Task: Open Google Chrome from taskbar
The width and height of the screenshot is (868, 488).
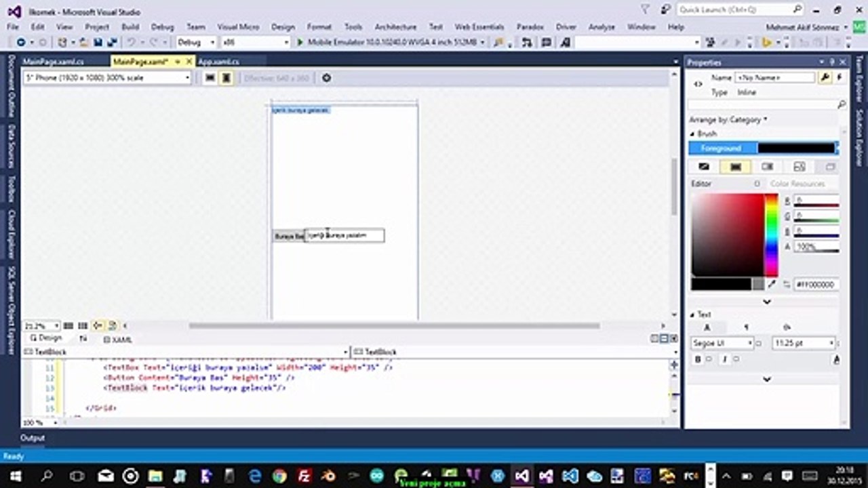Action: 279,476
